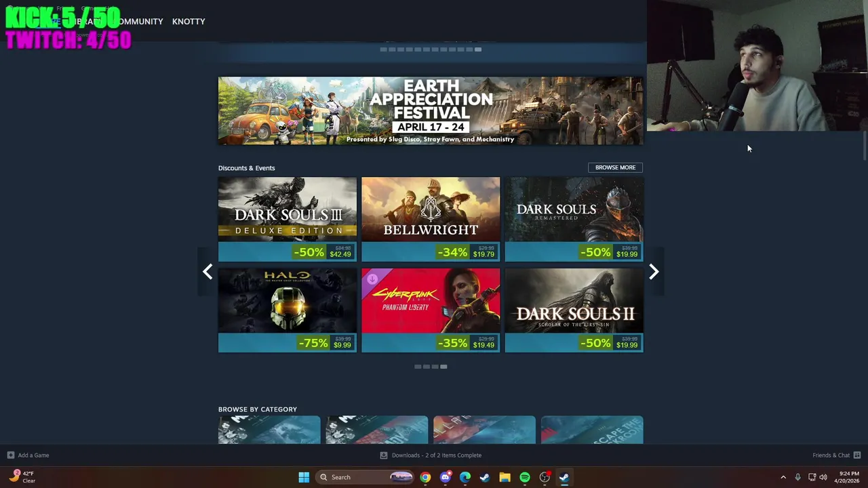Open the volume speaker tray icon
This screenshot has width=868, height=488.
coord(823,477)
